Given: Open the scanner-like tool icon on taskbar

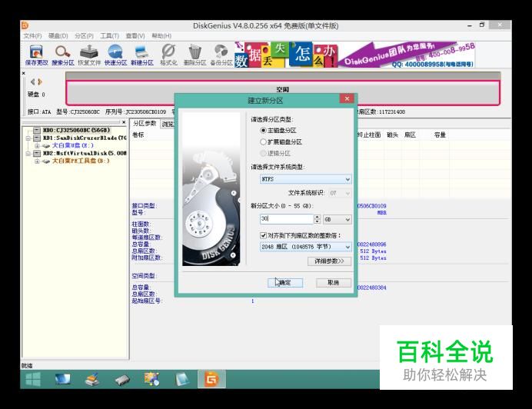Looking at the screenshot, I should coord(92,380).
